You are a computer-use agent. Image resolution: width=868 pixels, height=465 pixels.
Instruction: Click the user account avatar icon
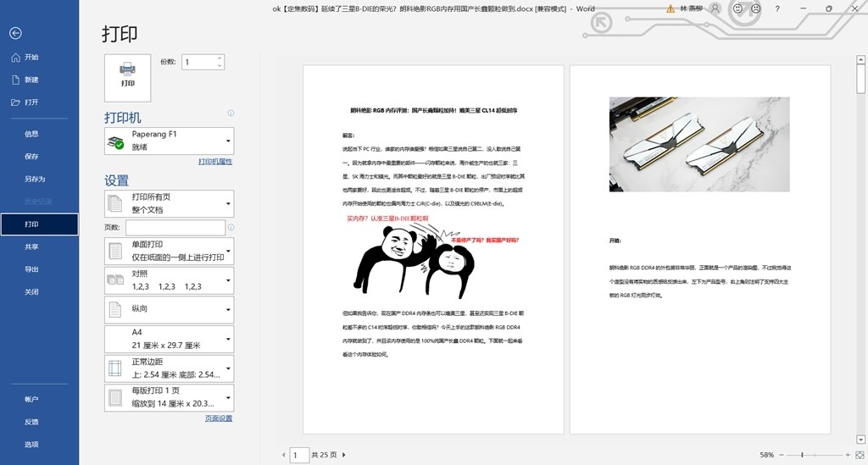pos(715,8)
